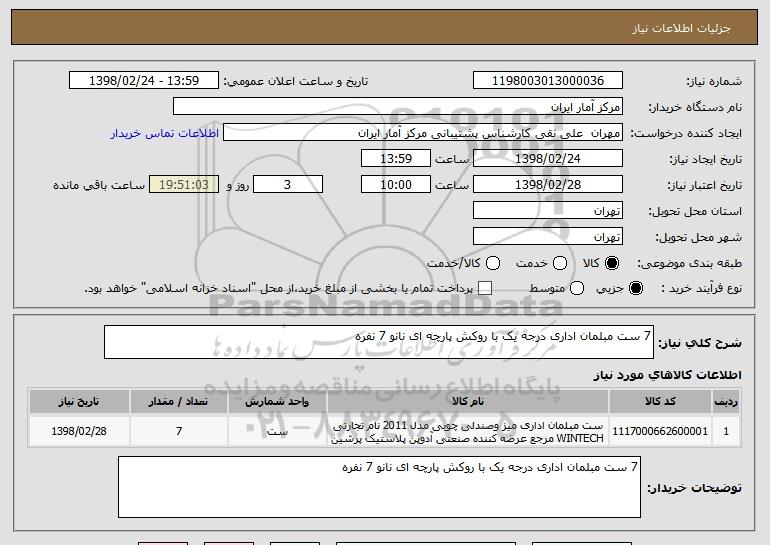Click the تاریخ نیاز column header
Image resolution: width=770 pixels, height=545 pixels.
click(79, 402)
